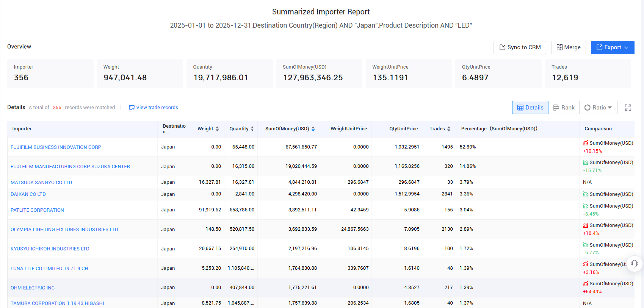Click trades value 2841 for DAIKAN
The height and width of the screenshot is (308, 644).
click(x=447, y=194)
